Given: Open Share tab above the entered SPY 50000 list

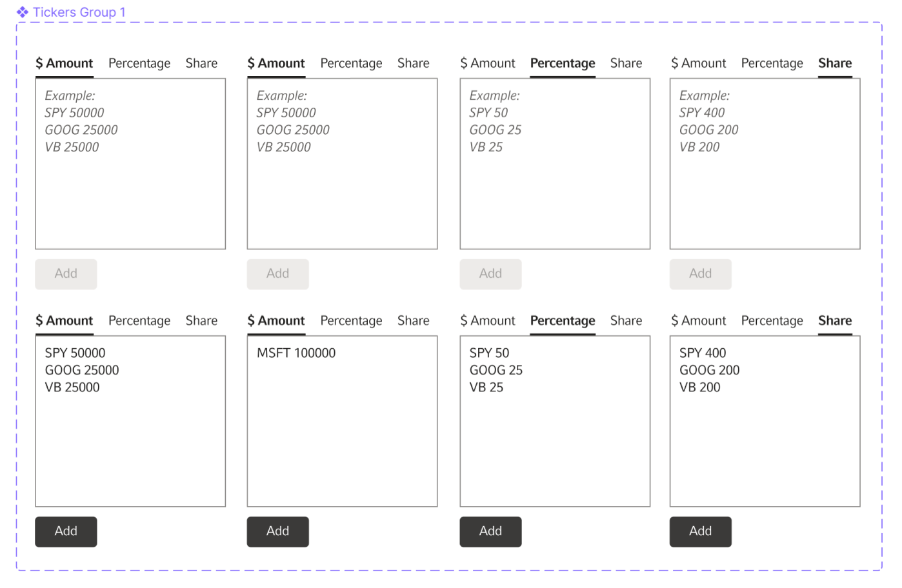Looking at the screenshot, I should coord(201,321).
